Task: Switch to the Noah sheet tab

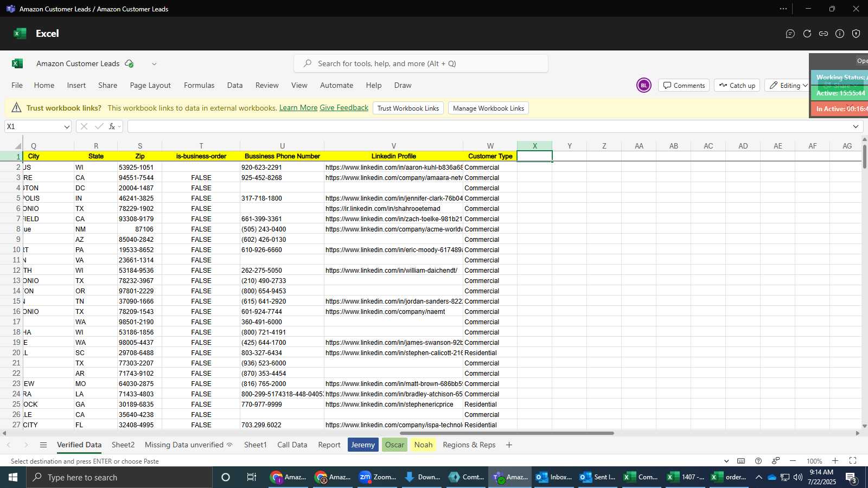Action: coord(423,445)
